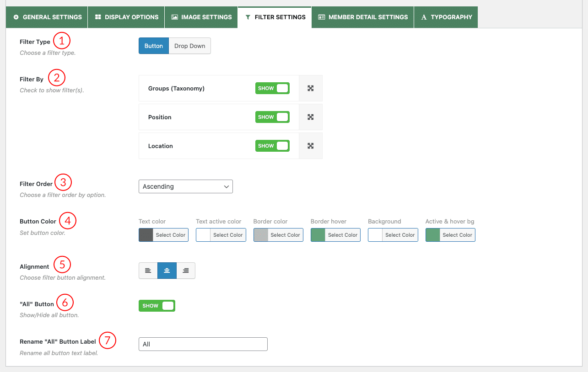The width and height of the screenshot is (588, 372).
Task: Open the Filter Order dropdown set to Ascending
Action: pos(186,186)
